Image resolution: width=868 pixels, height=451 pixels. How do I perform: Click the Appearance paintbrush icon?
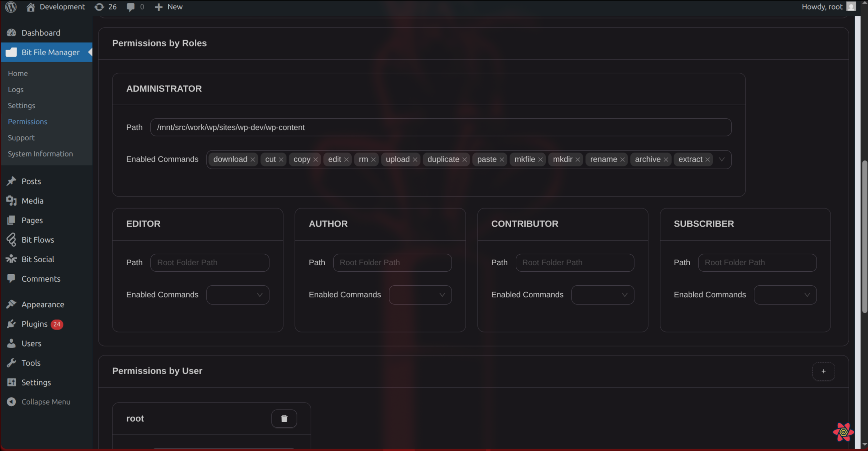click(12, 304)
